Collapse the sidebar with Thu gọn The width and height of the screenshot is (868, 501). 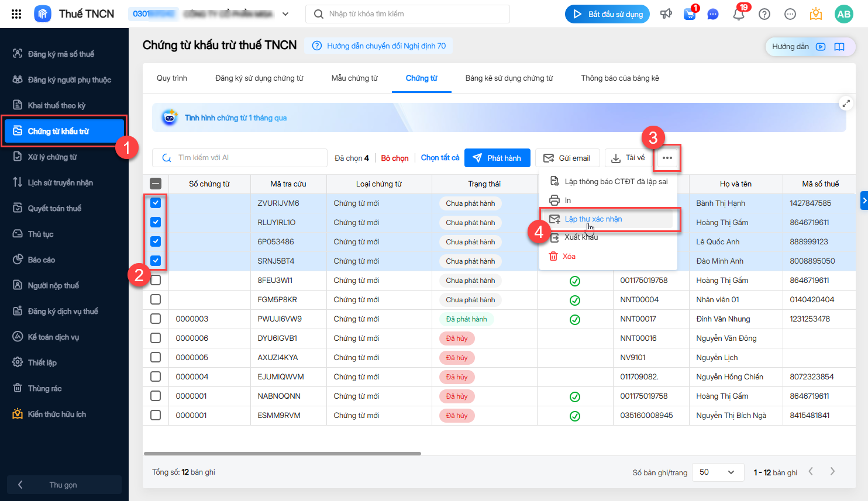point(63,485)
